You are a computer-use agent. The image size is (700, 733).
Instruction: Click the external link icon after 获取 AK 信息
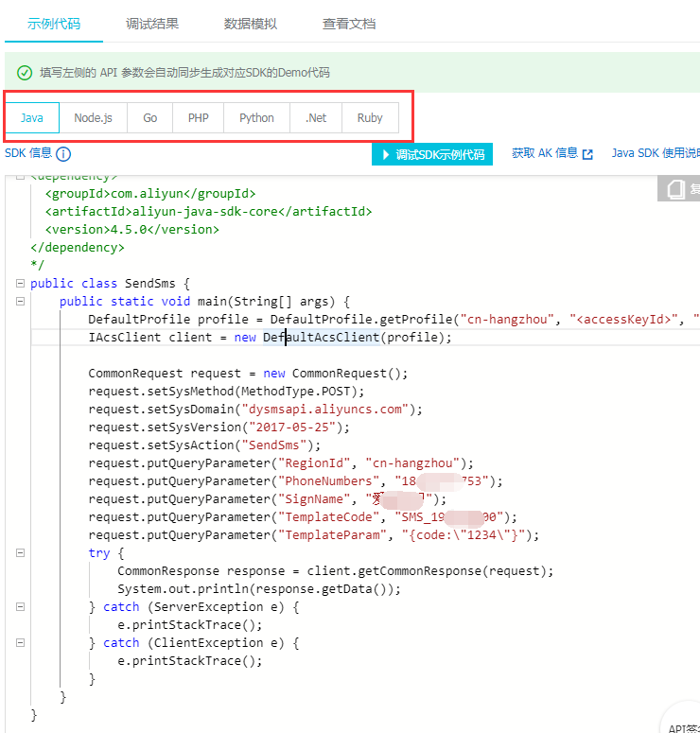pyautogui.click(x=587, y=154)
